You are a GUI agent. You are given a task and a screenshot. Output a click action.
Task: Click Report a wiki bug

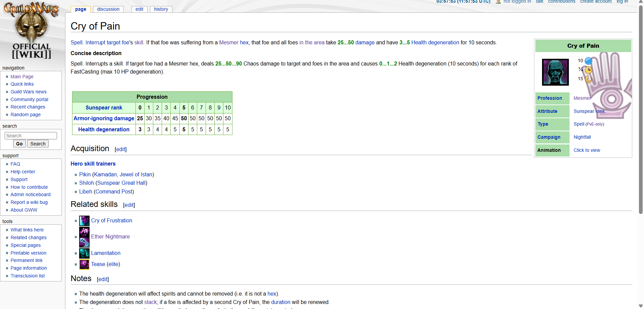(x=29, y=202)
